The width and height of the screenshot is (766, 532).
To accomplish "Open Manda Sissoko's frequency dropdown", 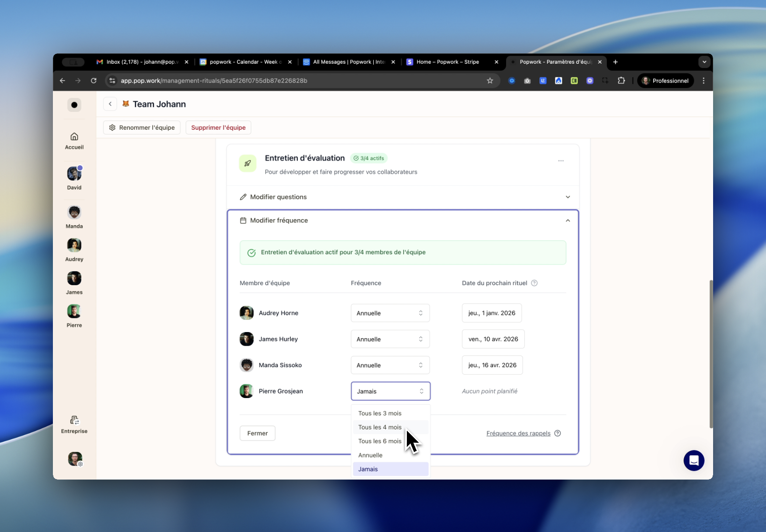I will tap(390, 365).
